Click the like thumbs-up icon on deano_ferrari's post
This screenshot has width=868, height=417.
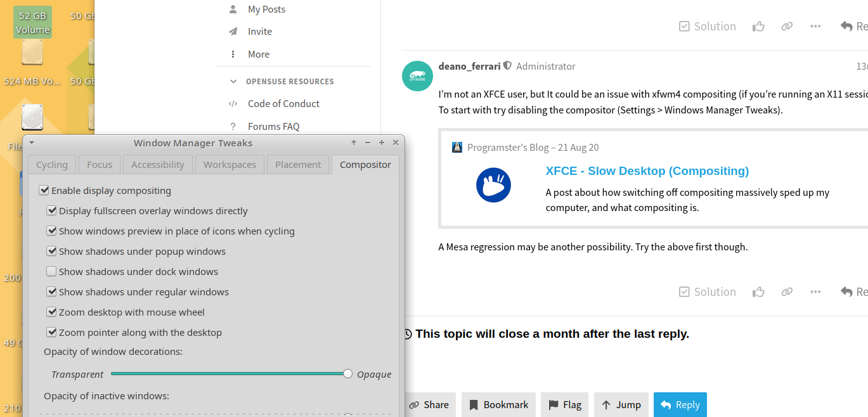click(758, 292)
